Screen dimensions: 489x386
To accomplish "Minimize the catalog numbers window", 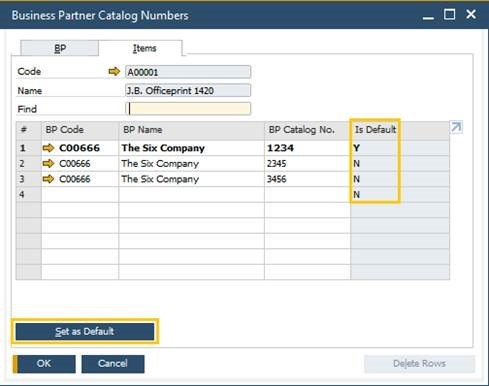I will coord(428,15).
